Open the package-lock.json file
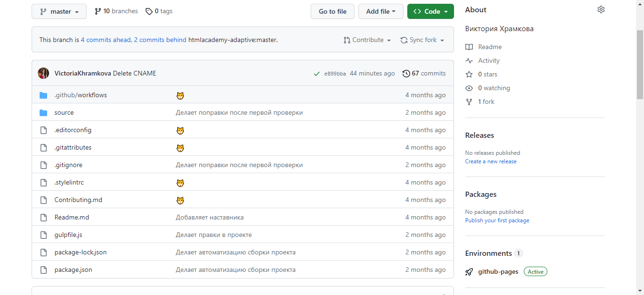 tap(81, 252)
